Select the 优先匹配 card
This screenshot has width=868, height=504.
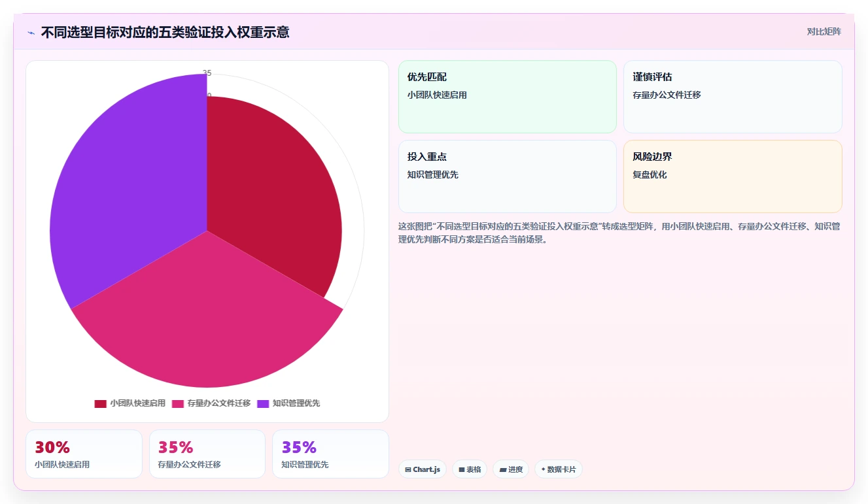(508, 97)
